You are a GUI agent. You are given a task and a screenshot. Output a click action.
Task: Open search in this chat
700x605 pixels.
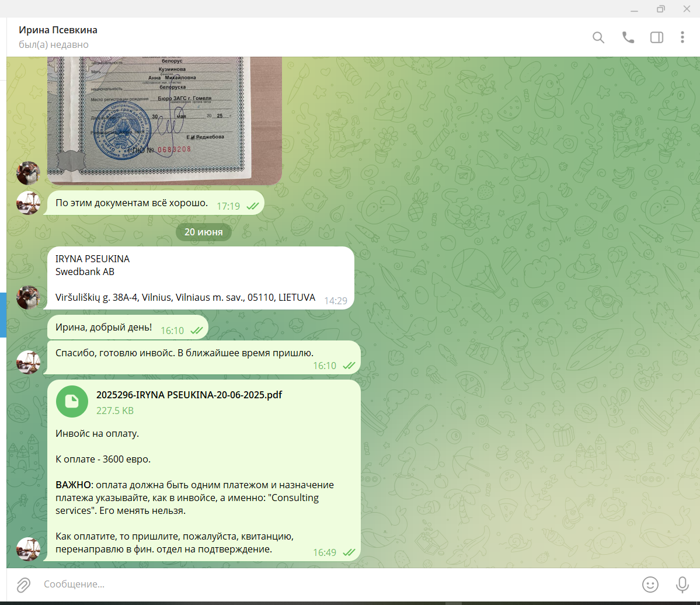click(598, 37)
